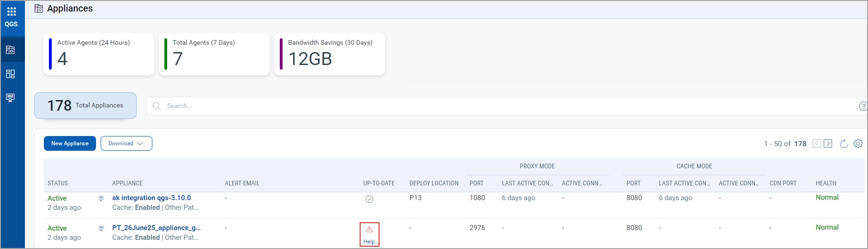Click the New Appliance button
Image resolution: width=868 pixels, height=249 pixels.
pyautogui.click(x=70, y=143)
